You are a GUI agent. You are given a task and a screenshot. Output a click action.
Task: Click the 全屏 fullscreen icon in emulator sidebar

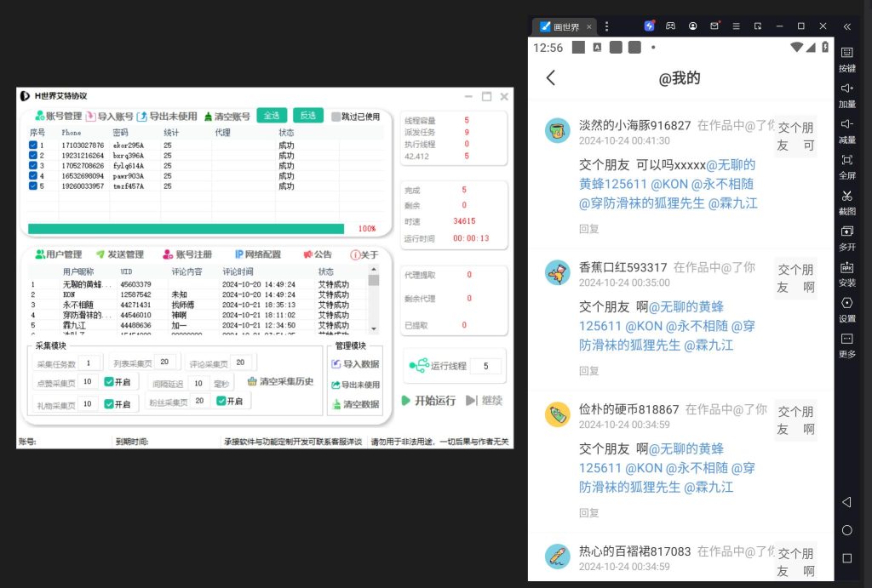click(846, 161)
